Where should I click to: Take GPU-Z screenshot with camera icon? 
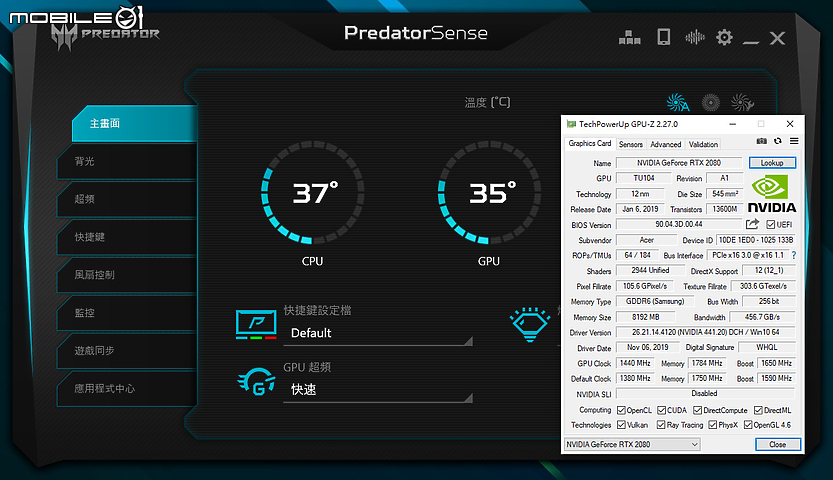tap(761, 141)
